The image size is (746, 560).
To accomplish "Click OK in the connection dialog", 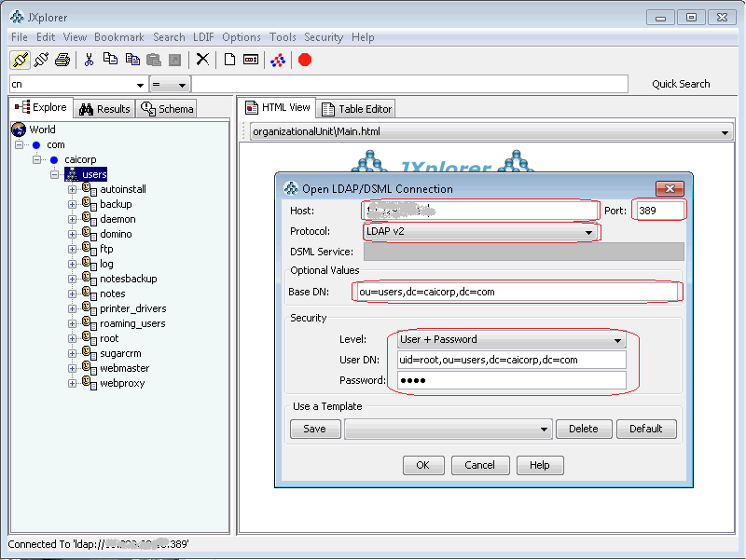I will [423, 465].
